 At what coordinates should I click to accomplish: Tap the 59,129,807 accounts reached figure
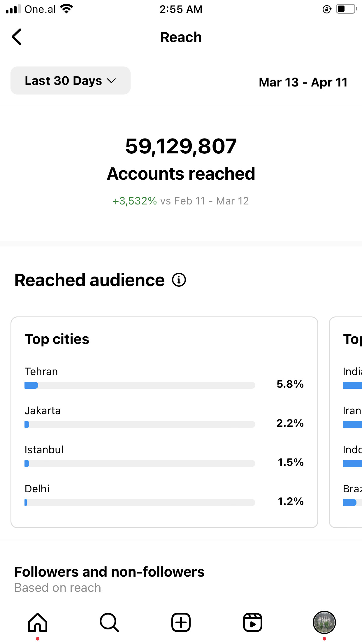pos(181,146)
